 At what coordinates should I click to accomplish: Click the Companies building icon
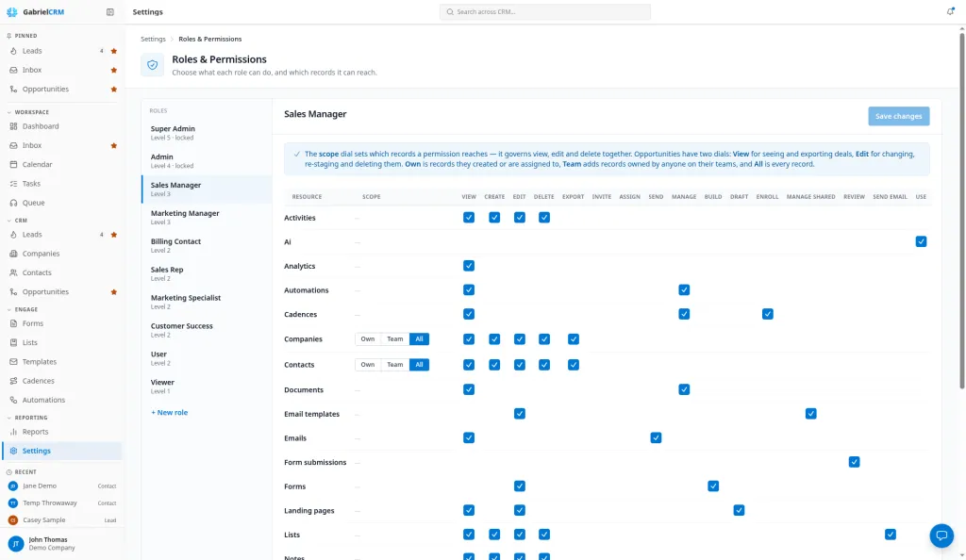coord(13,254)
